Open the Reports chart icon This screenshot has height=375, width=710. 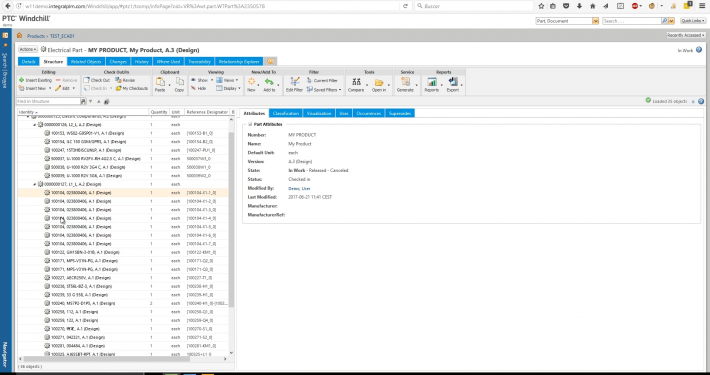[432, 82]
